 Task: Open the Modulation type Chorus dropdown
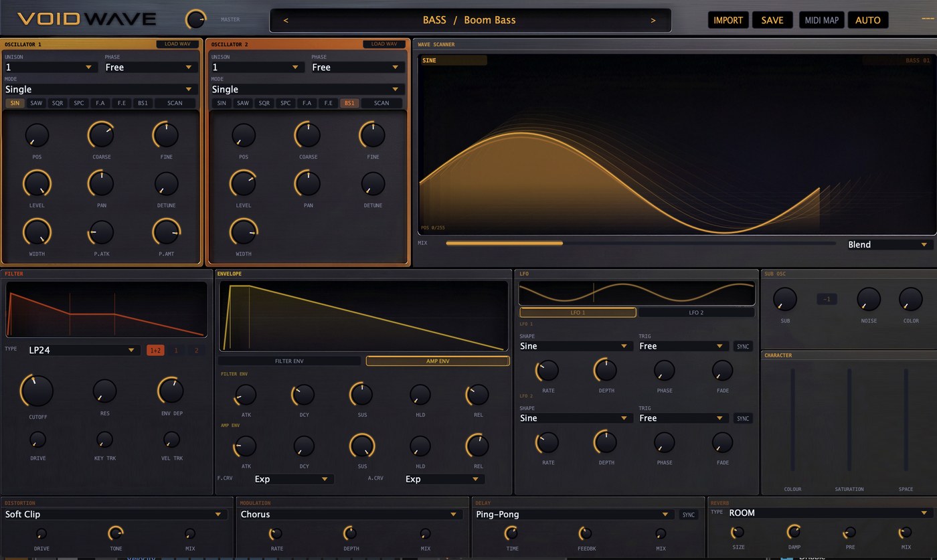pos(350,515)
